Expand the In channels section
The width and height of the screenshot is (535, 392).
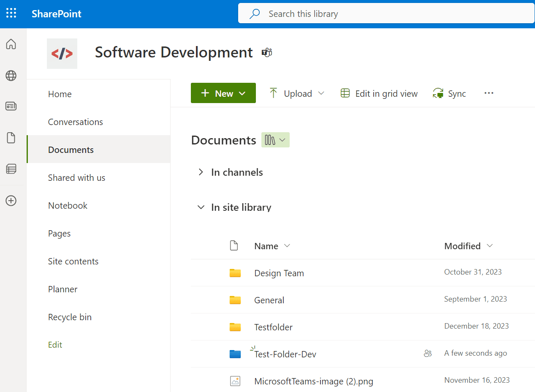(x=201, y=172)
